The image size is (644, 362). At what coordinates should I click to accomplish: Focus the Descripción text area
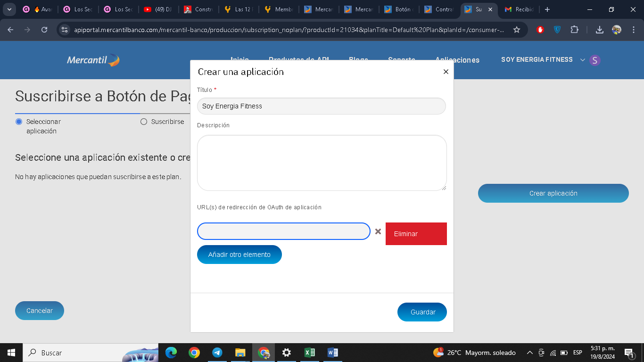[322, 163]
